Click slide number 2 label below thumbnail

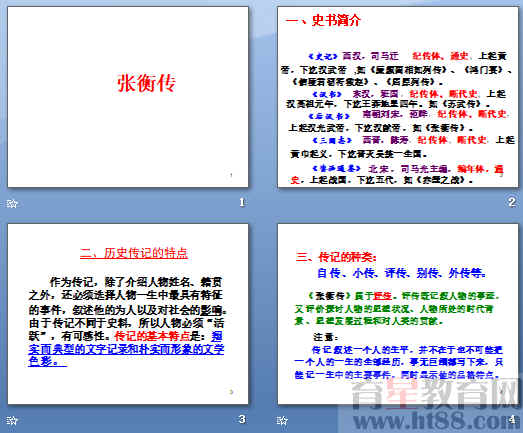point(512,202)
